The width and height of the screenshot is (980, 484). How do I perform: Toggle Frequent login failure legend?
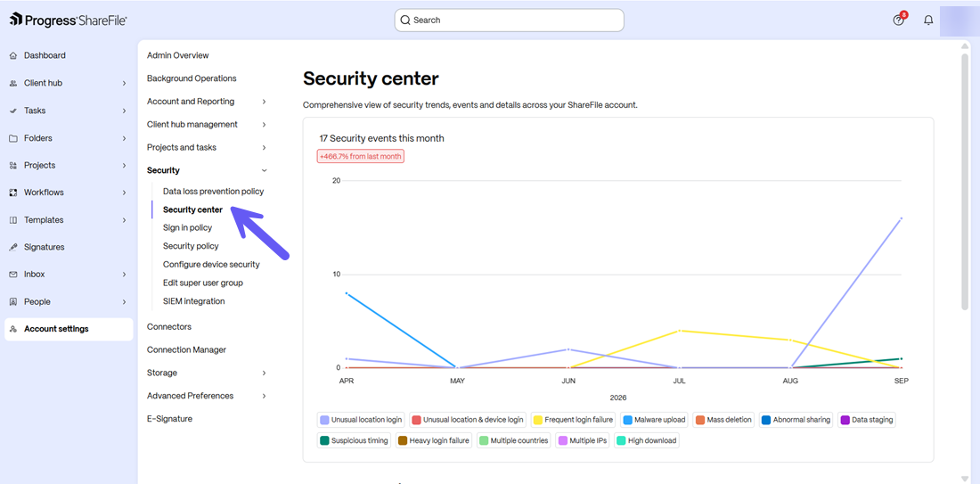tap(574, 420)
